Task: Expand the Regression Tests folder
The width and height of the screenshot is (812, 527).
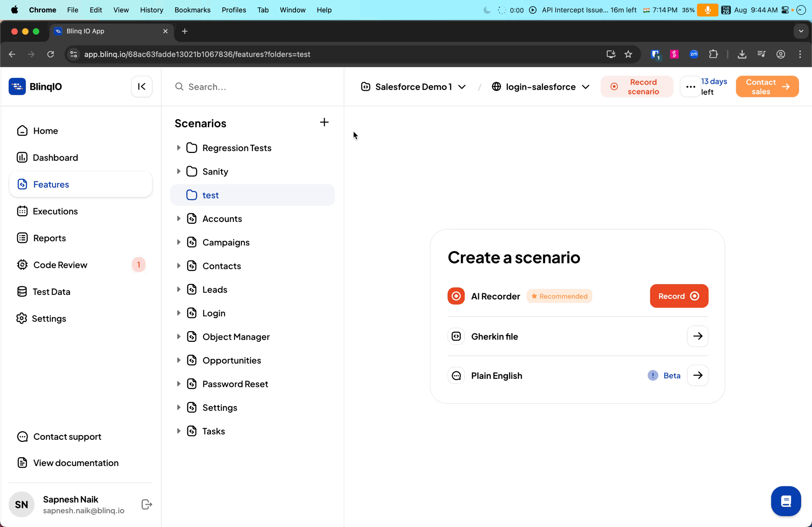Action: (x=179, y=148)
